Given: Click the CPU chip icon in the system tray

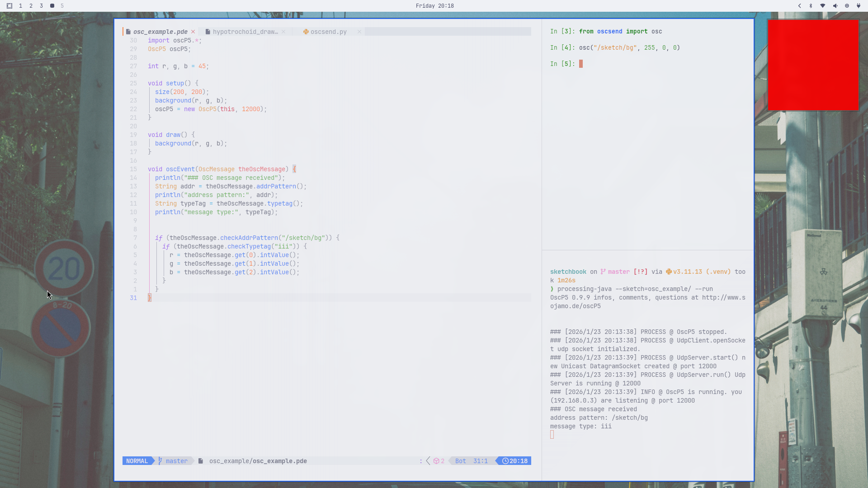Looking at the screenshot, I should pos(846,6).
